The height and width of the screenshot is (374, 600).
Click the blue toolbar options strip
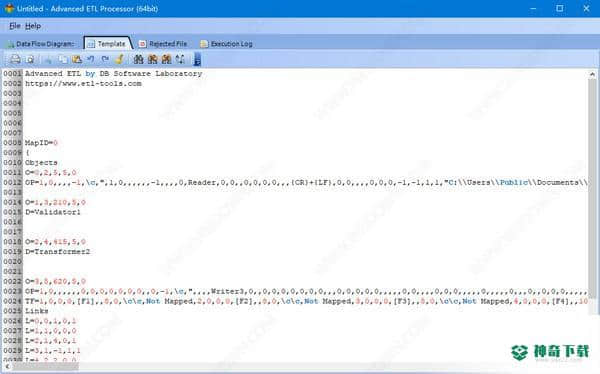click(197, 59)
